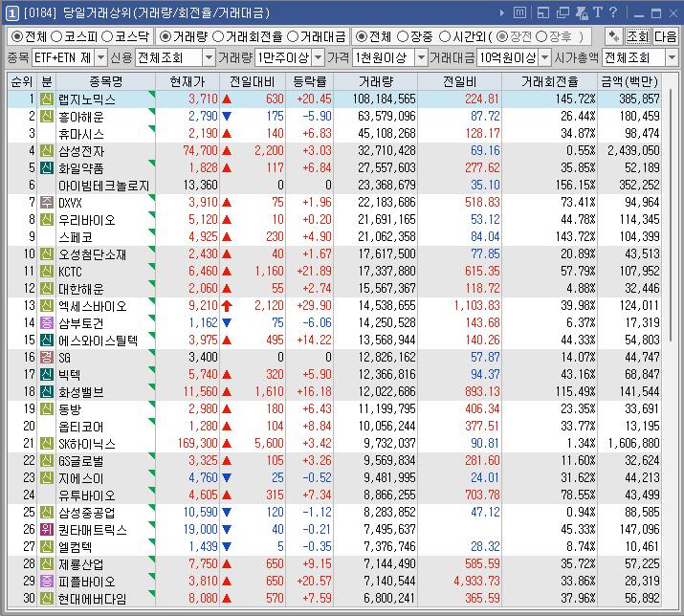Viewport: 684px width, 616px height.
Task: Open the font 'T' settings icon
Action: (598, 12)
